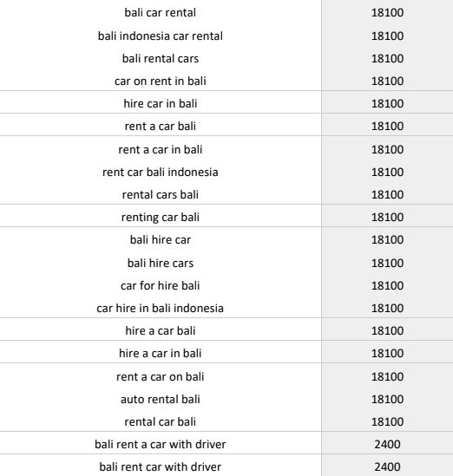Click the 'car hire in bali indonesia' cell

pyautogui.click(x=161, y=308)
